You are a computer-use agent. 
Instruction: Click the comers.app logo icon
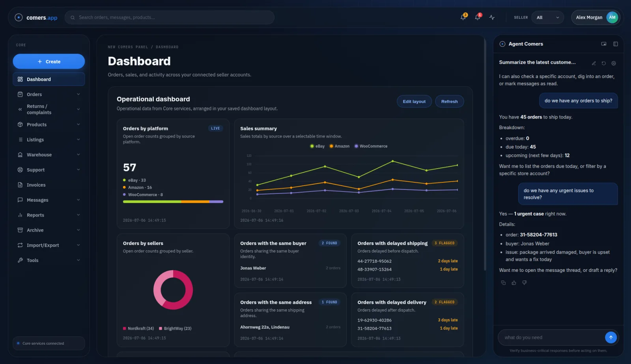point(19,17)
